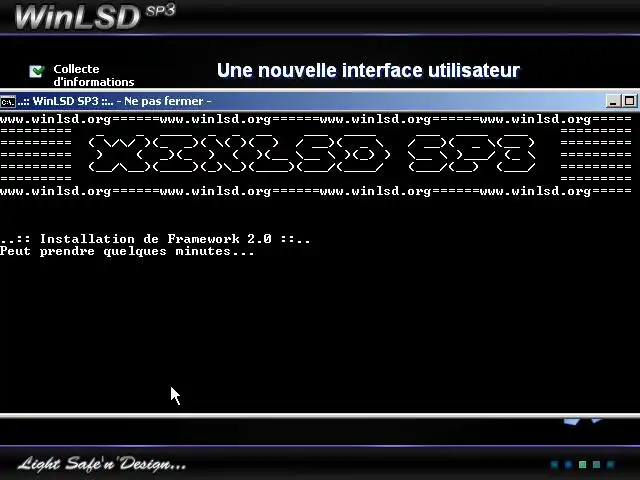
Task: Maximize the WinLSD SP3 console window
Action: coord(629,101)
